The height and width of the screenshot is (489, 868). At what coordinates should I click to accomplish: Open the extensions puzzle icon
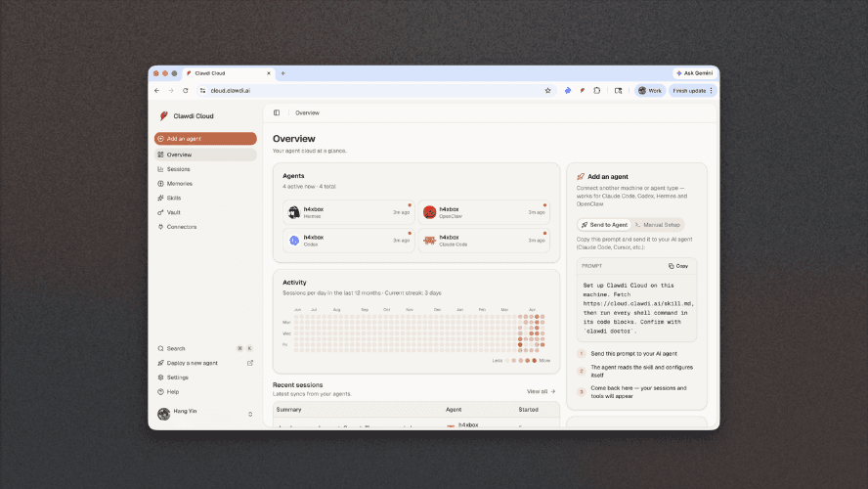pyautogui.click(x=596, y=90)
